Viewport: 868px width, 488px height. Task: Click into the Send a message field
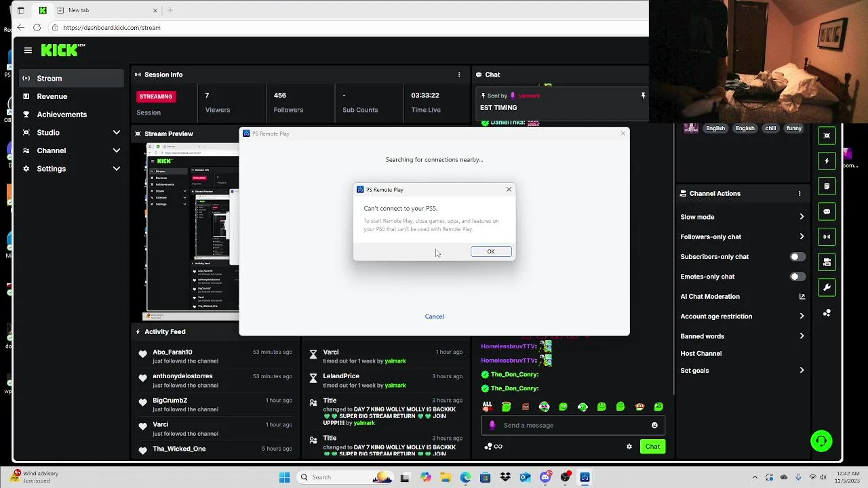point(573,425)
